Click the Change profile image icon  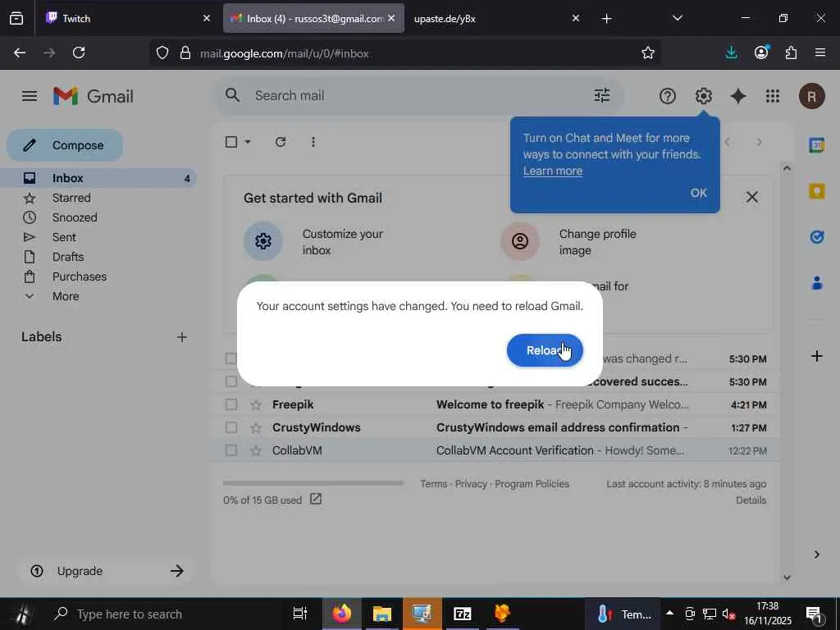click(x=519, y=241)
